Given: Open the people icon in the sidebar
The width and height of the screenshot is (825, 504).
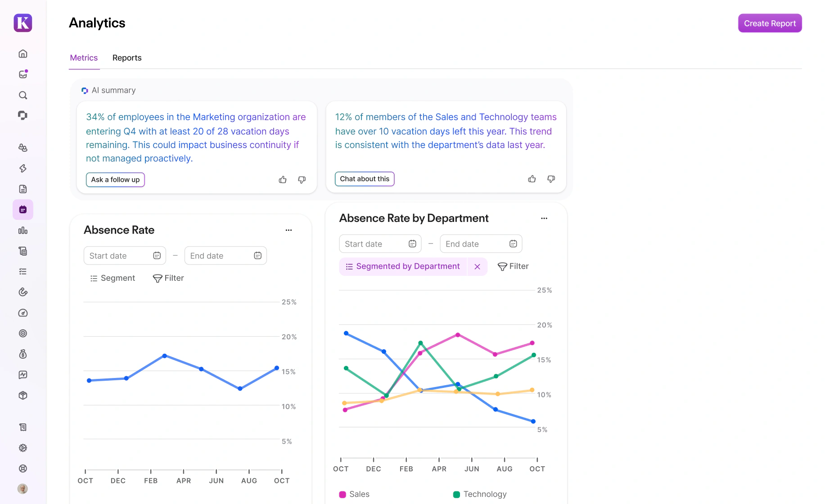Looking at the screenshot, I should [23, 148].
